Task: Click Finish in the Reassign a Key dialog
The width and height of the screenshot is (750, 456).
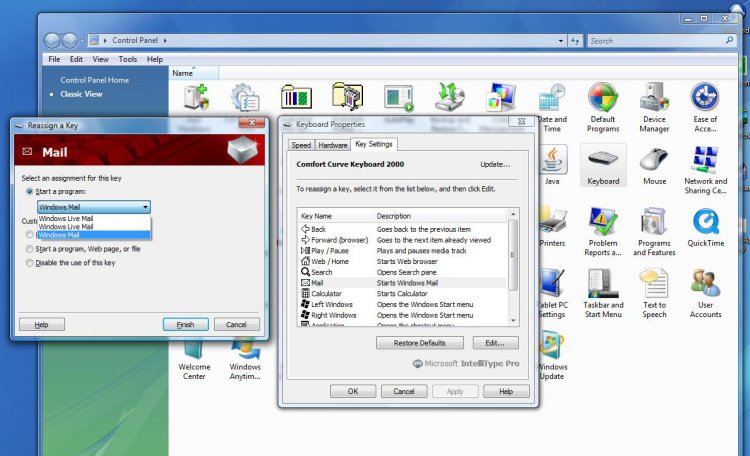Action: pyautogui.click(x=186, y=324)
